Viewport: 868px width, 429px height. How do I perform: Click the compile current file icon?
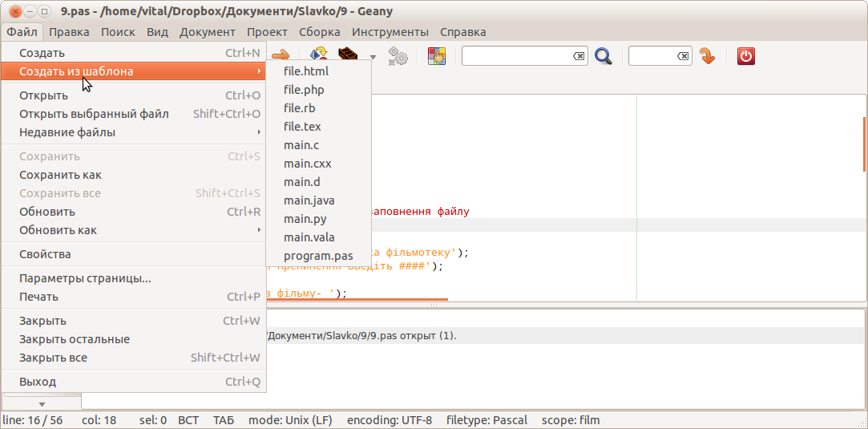(x=319, y=55)
